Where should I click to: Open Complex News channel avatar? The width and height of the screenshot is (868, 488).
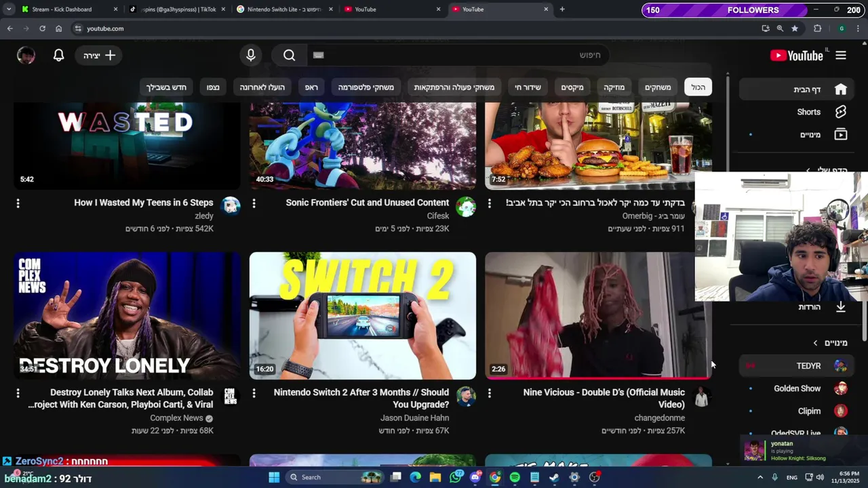tap(231, 396)
